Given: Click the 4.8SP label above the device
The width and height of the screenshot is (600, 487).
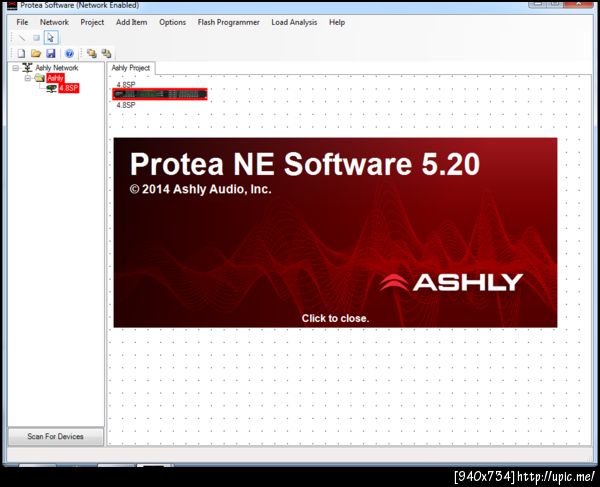Looking at the screenshot, I should (x=126, y=85).
